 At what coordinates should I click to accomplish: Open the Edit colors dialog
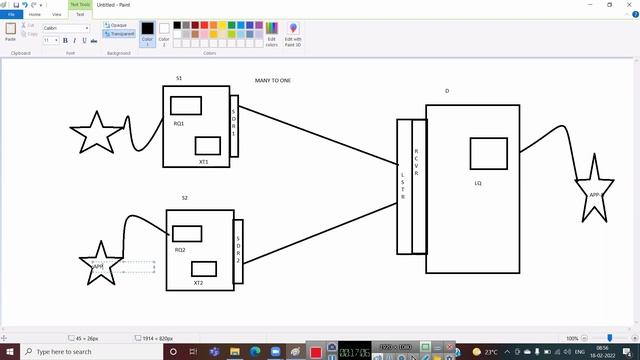coord(272,34)
